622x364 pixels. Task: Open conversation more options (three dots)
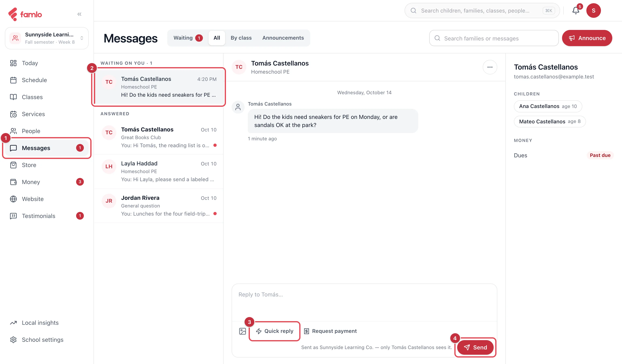click(490, 67)
